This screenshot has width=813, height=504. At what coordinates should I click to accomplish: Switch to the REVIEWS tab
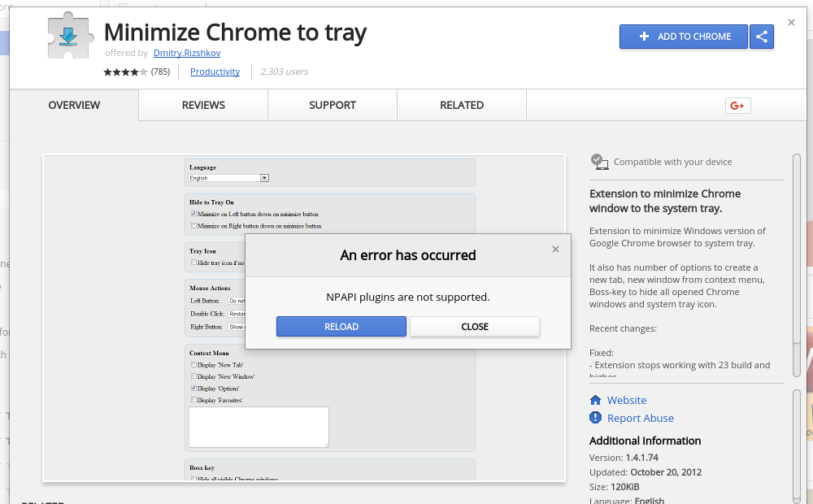(203, 105)
